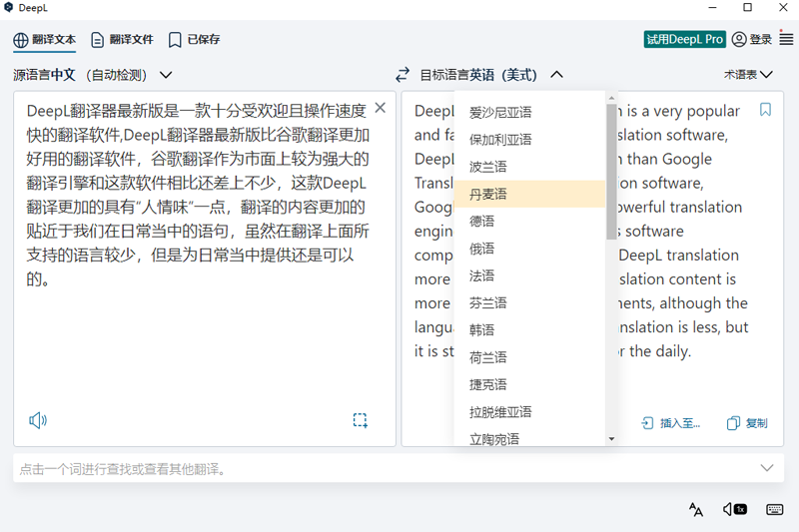The image size is (799, 532).
Task: Select 保加利亚语 from language list
Action: (529, 140)
